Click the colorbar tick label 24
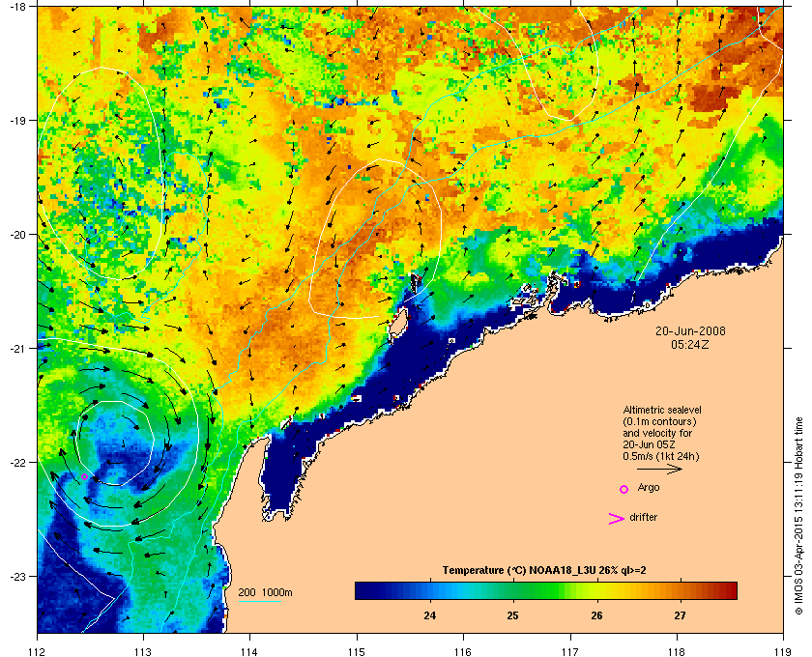The height and width of the screenshot is (657, 812). point(429,615)
